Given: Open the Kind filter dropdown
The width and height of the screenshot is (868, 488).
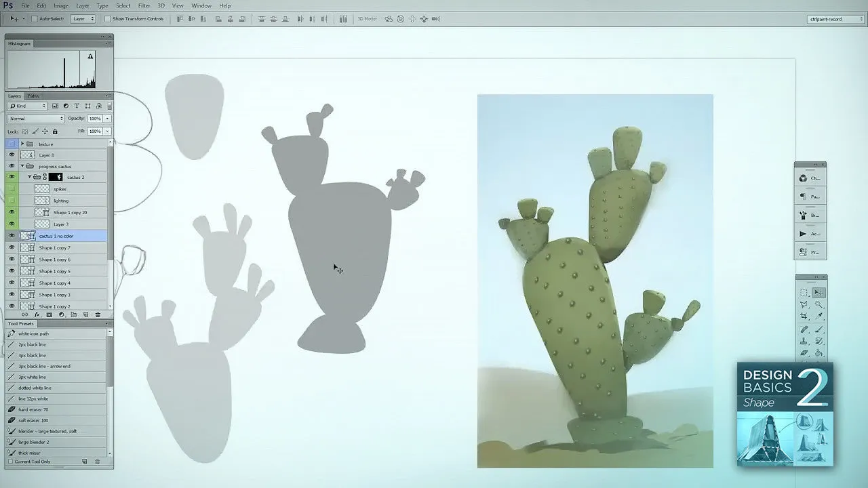Looking at the screenshot, I should (x=27, y=106).
